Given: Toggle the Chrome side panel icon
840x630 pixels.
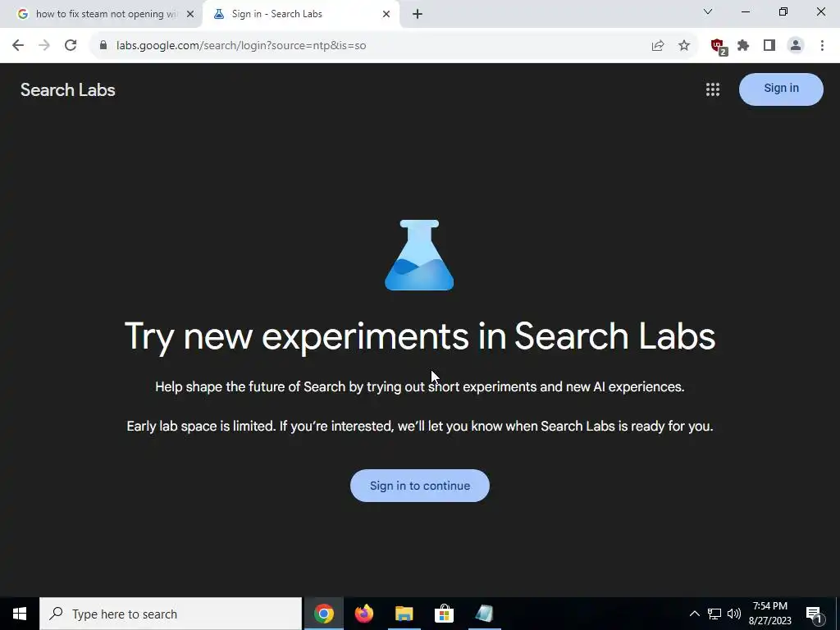Looking at the screenshot, I should 769,46.
